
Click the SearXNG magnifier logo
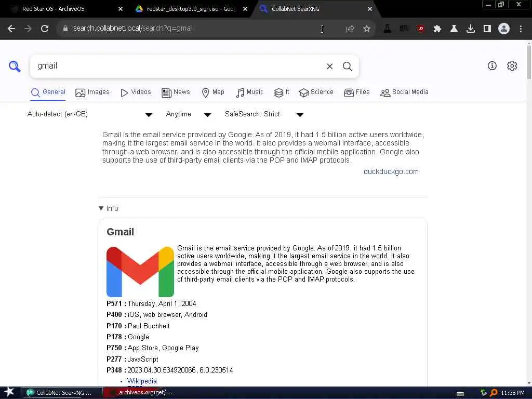(15, 66)
